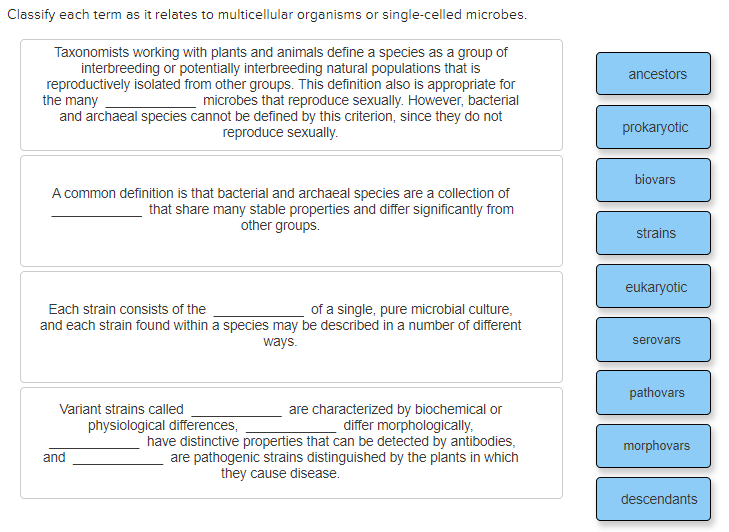Pick the 'serovars' term tile
Viewport: 729px width, 532px height.
pyautogui.click(x=653, y=339)
